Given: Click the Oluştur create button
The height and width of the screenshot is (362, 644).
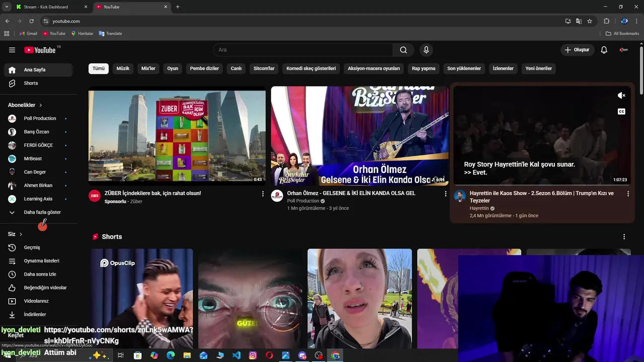Looking at the screenshot, I should [x=578, y=50].
